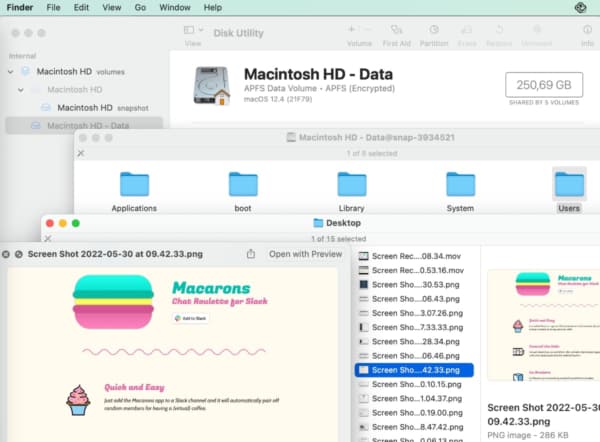This screenshot has width=600, height=442.
Task: Click the preview thumbnail in Desktop window
Action: pos(543,325)
